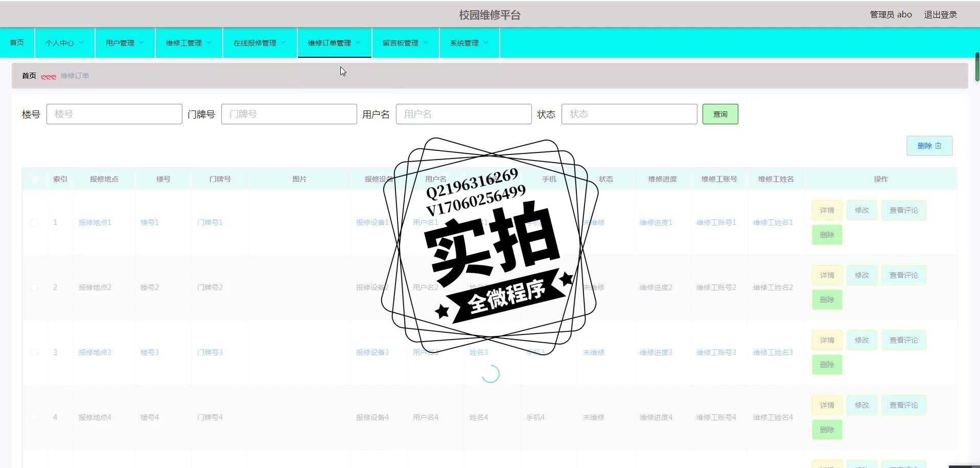Click 详情 for row 报修地点3
Image resolution: width=980 pixels, height=468 pixels.
coord(827,340)
